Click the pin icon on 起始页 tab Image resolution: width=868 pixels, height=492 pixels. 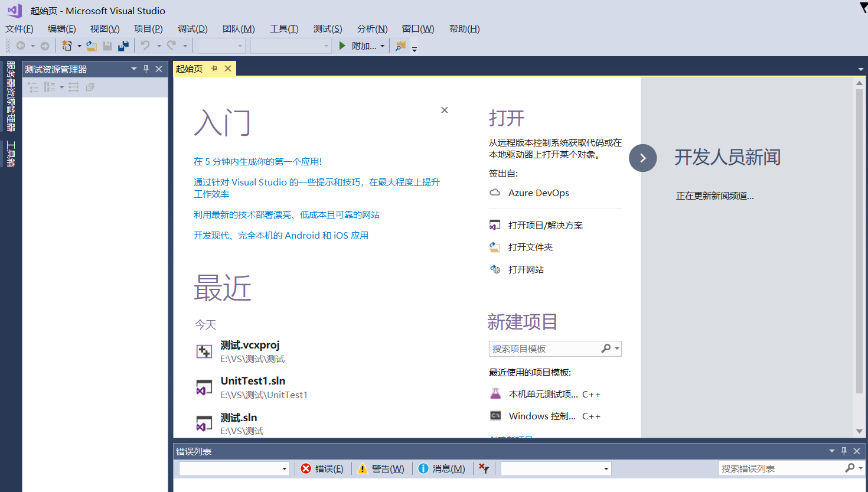click(x=214, y=69)
